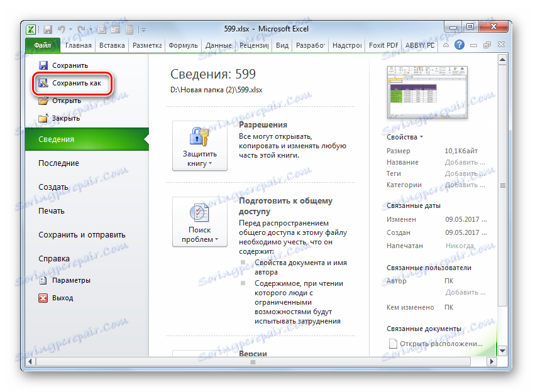Click the Save floppy icon in quick access toolbar

click(x=48, y=30)
